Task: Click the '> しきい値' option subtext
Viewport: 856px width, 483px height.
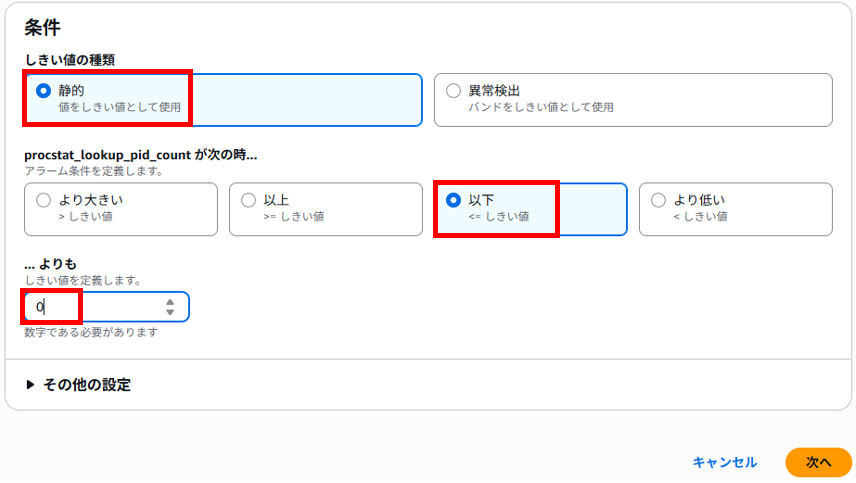Action: click(85, 217)
